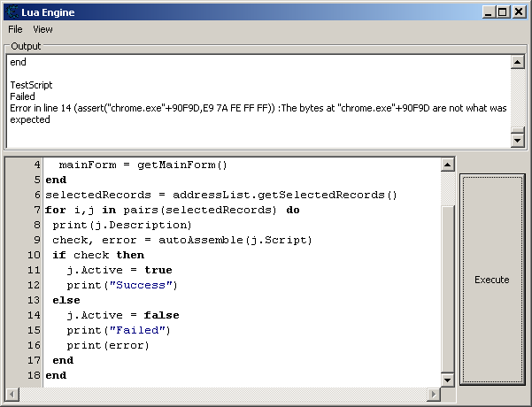Click the code editor scroll-left arrow

tap(12, 394)
